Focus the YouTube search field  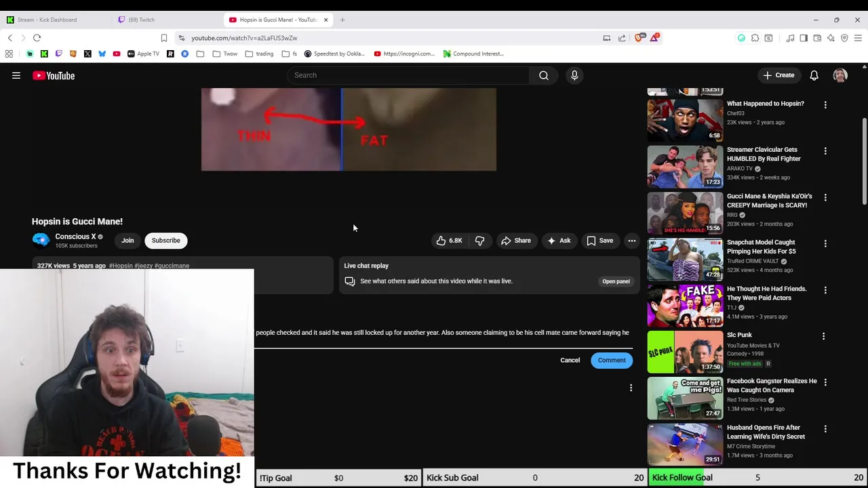pyautogui.click(x=408, y=75)
